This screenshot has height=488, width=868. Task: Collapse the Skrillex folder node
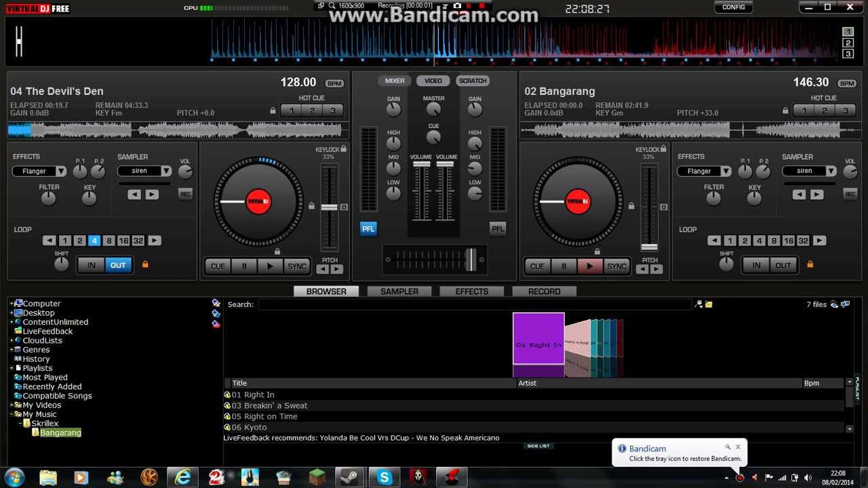point(20,424)
